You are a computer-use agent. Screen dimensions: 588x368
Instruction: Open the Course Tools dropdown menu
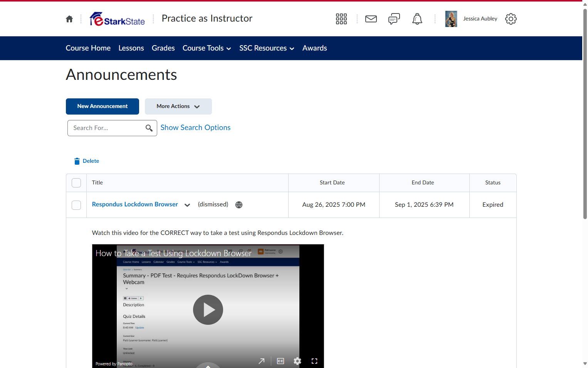point(207,48)
